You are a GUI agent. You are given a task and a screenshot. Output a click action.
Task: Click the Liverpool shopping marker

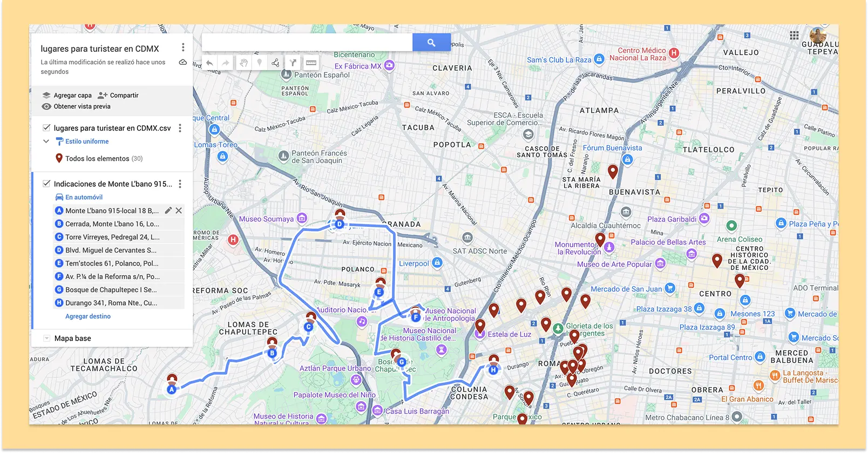tap(437, 263)
